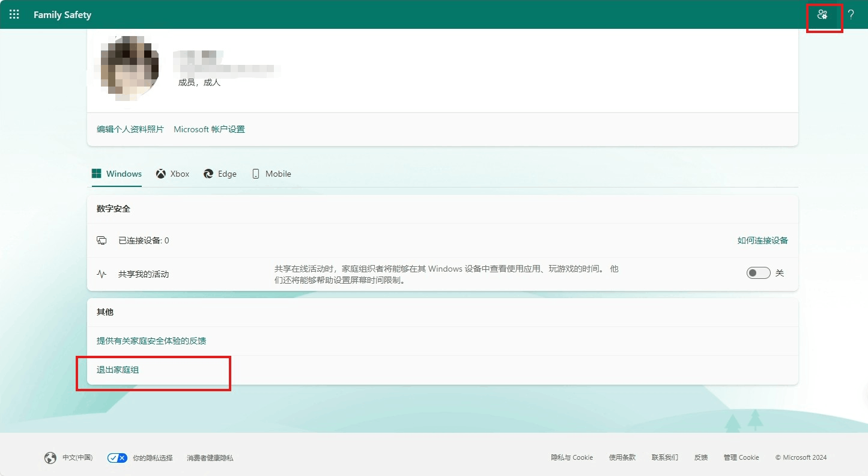Click 反馈 footer link
868x476 pixels.
click(701, 457)
